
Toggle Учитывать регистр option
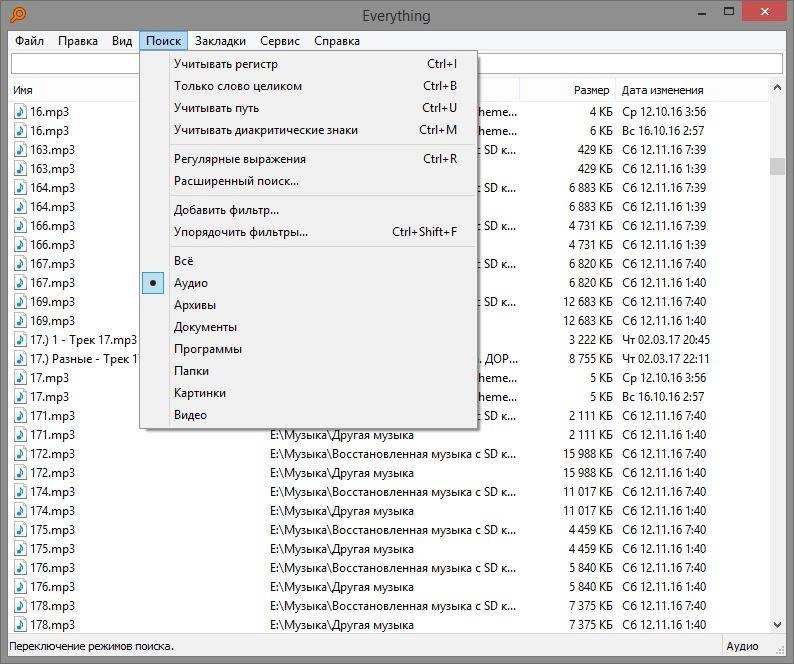[308, 64]
